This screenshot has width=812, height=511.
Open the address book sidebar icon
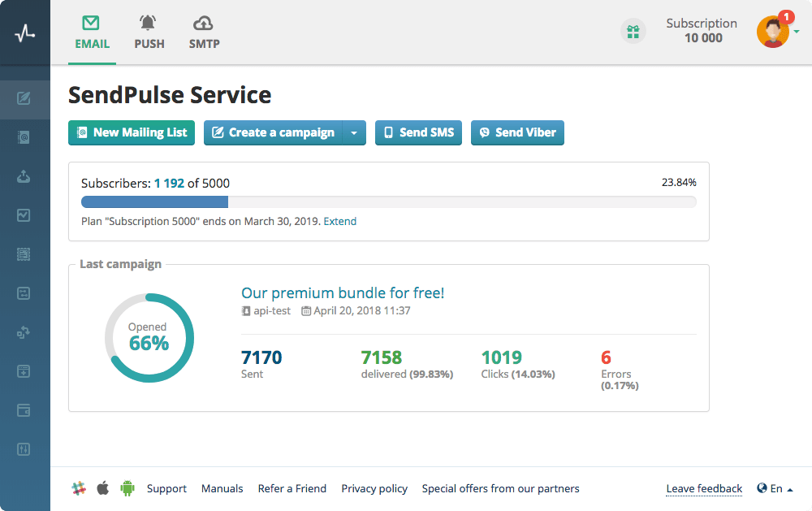coord(24,137)
